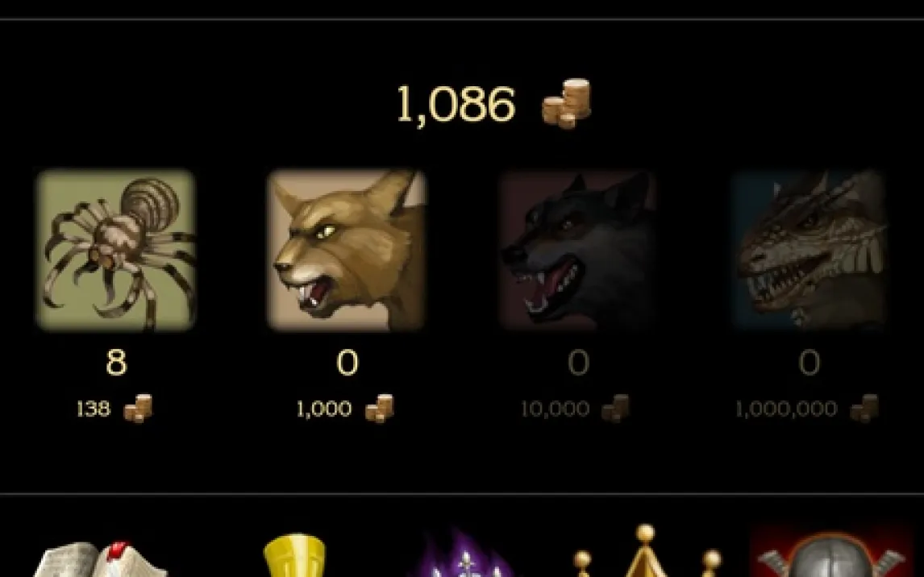
Task: Click the zero count under the dragon
Action: click(809, 362)
